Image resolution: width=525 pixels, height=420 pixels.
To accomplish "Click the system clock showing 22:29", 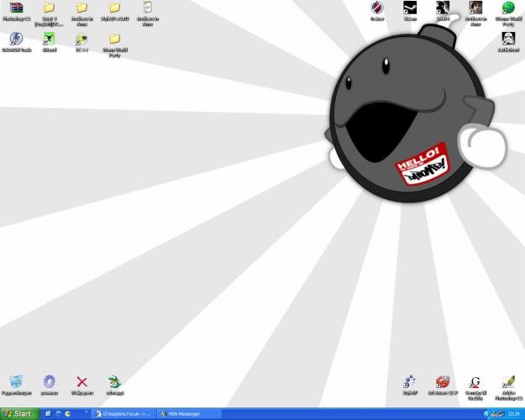I will point(513,413).
